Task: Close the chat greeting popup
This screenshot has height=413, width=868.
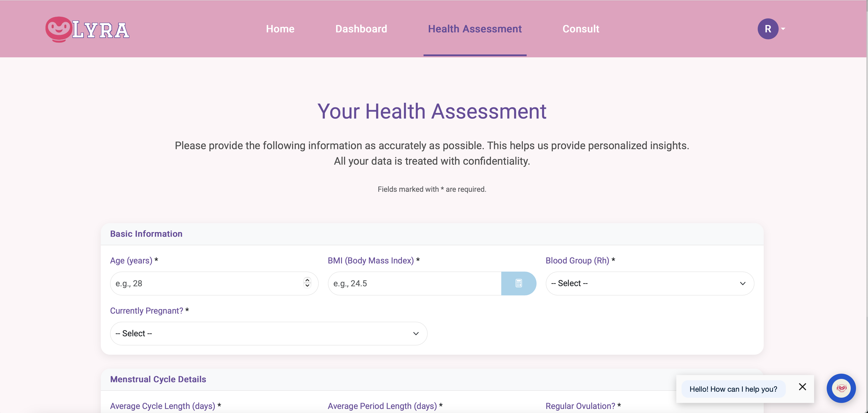Action: point(802,387)
